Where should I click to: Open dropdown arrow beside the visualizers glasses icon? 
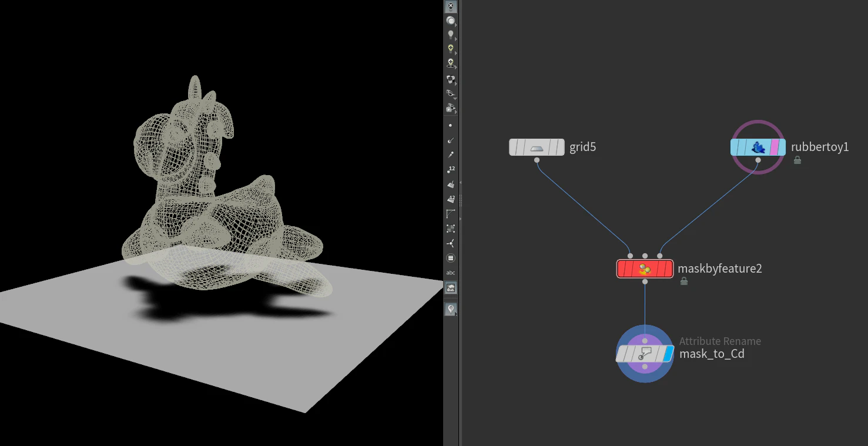pos(455,98)
